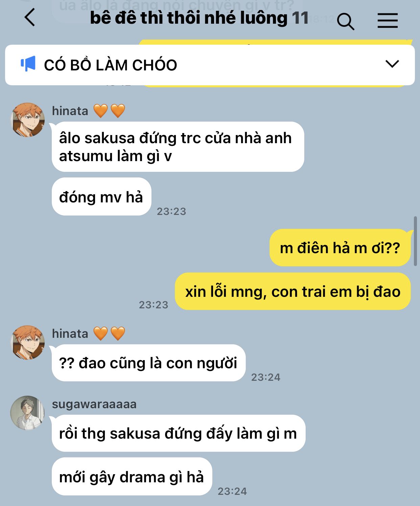Tap the sugawaraaaaa sender name
420x506 pixels.
94,404
